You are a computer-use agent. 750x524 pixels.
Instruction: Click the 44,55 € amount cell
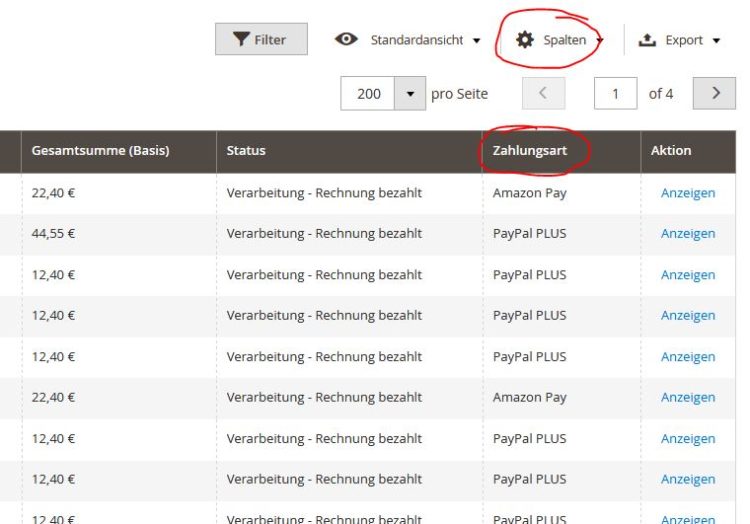pos(53,234)
